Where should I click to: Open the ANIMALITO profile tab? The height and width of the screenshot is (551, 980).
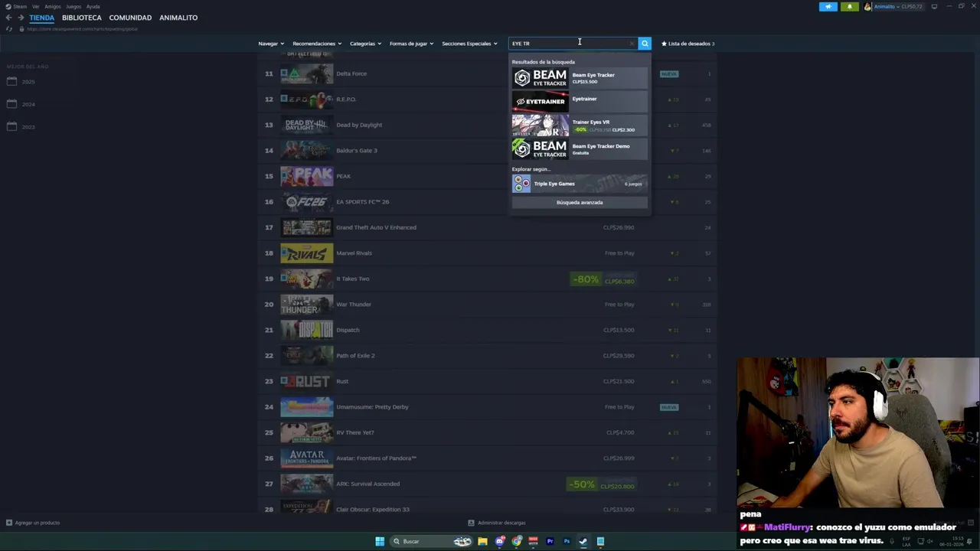pos(178,18)
